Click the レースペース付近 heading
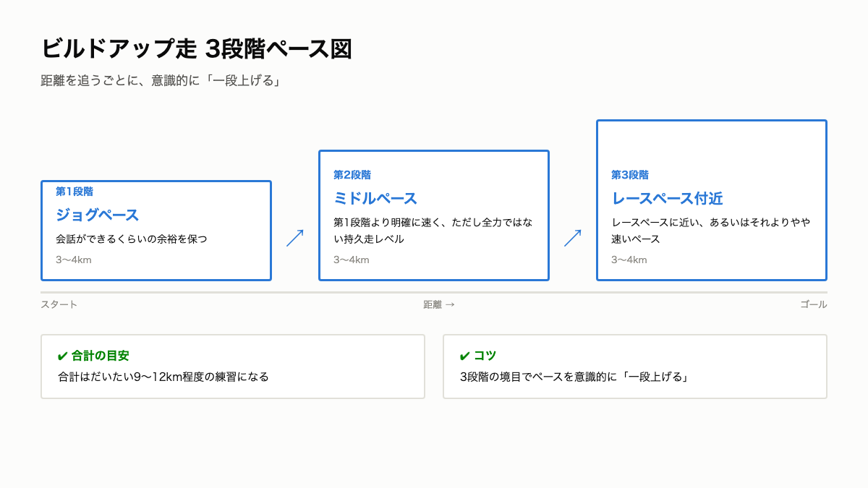The image size is (868, 488). 667,198
